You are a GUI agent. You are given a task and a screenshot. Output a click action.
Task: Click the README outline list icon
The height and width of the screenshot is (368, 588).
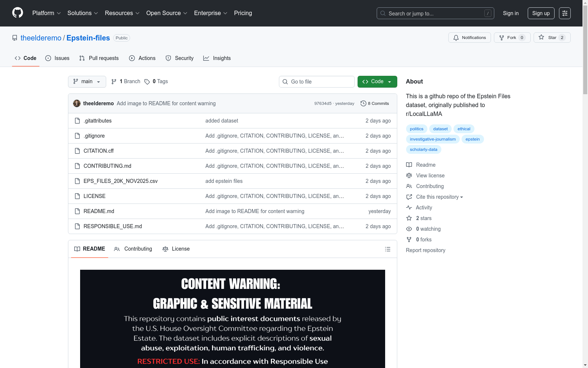coord(387,249)
